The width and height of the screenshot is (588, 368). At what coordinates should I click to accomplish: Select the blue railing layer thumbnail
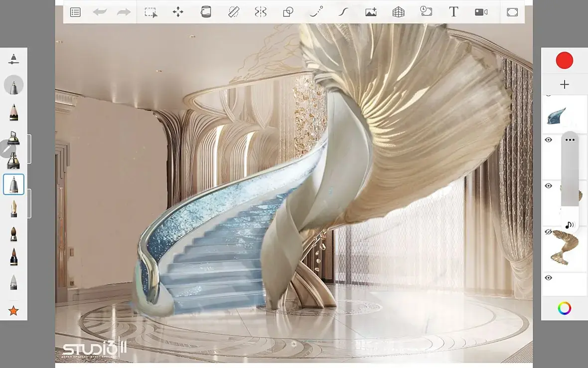point(557,116)
